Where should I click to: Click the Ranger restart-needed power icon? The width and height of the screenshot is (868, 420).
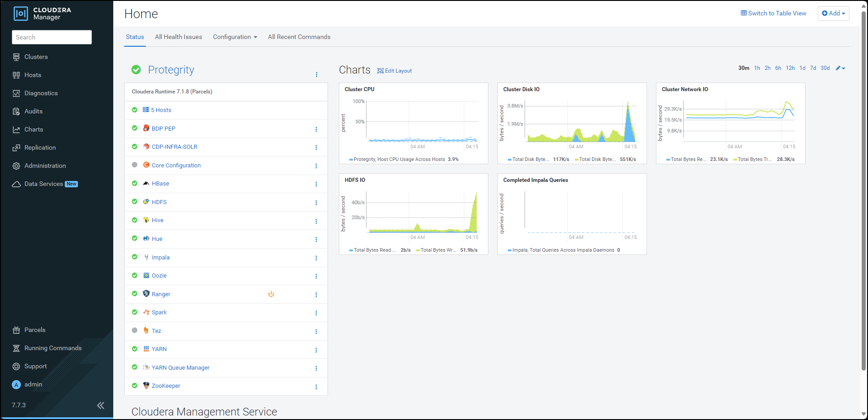point(271,294)
